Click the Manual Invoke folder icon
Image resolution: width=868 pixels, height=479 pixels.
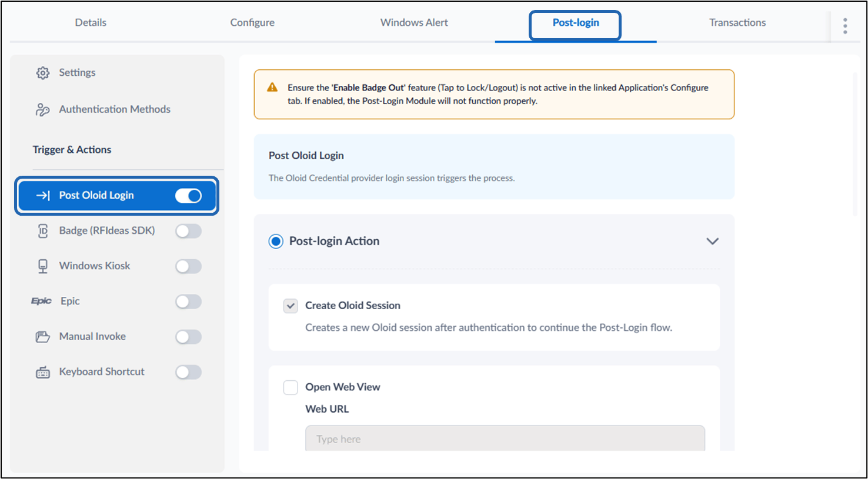coord(43,337)
